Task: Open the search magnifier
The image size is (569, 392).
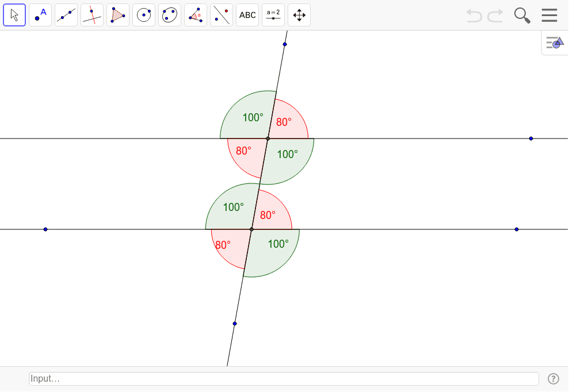Action: (x=522, y=16)
